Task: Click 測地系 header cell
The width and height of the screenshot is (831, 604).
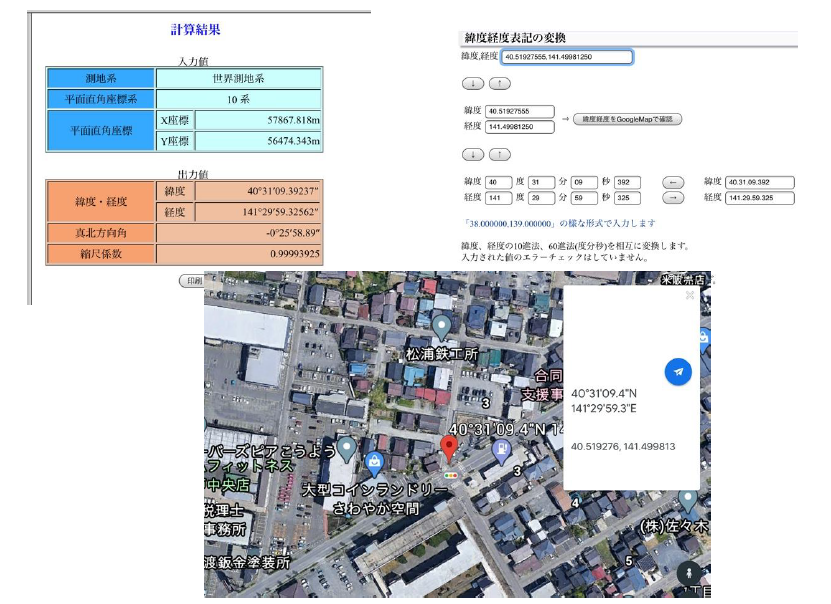Action: (101, 78)
